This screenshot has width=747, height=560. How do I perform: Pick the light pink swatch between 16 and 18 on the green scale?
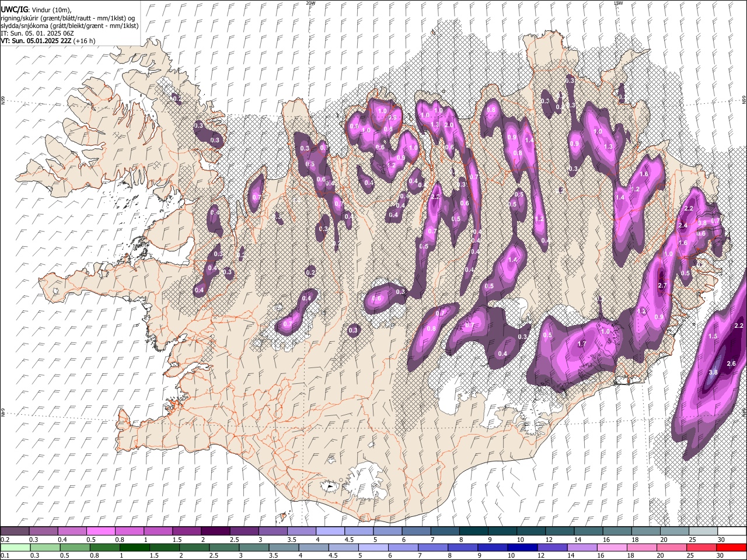[x=612, y=547]
